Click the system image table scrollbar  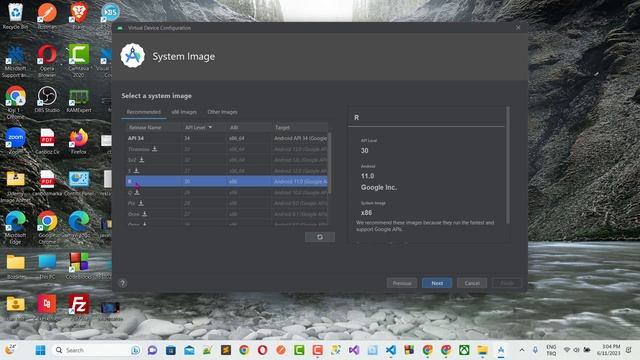click(x=330, y=163)
